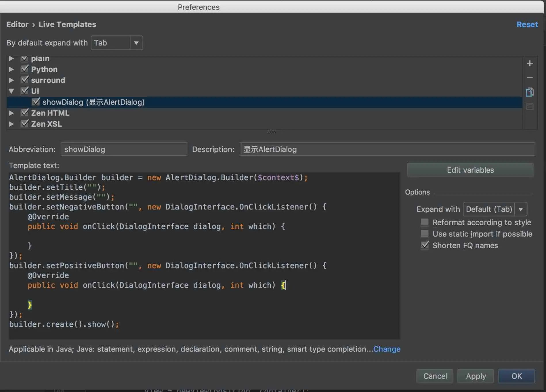Uncheck Shorten FQ names option
Image resolution: width=546 pixels, height=392 pixels.
click(425, 245)
